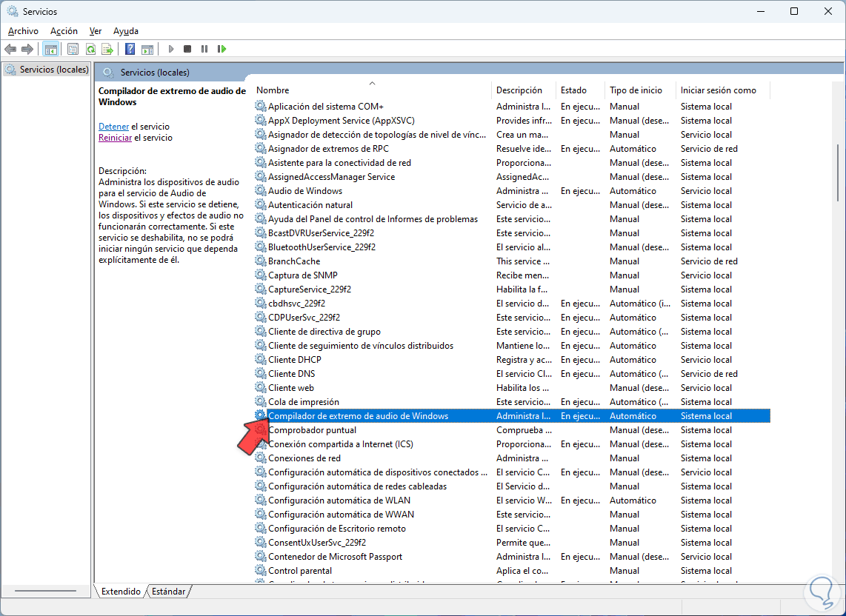The height and width of the screenshot is (616, 846).
Task: Select Ayuda del Panel de control de Informes
Action: point(511,219)
